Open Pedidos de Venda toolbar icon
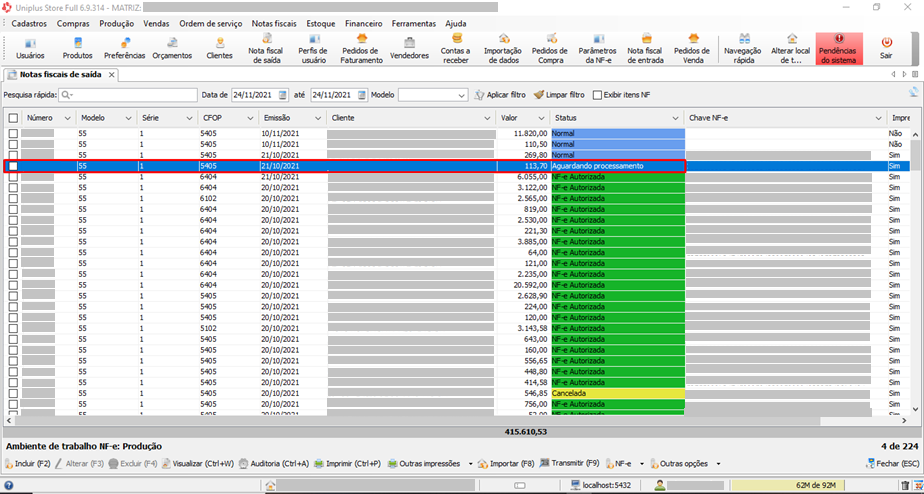 tap(692, 49)
